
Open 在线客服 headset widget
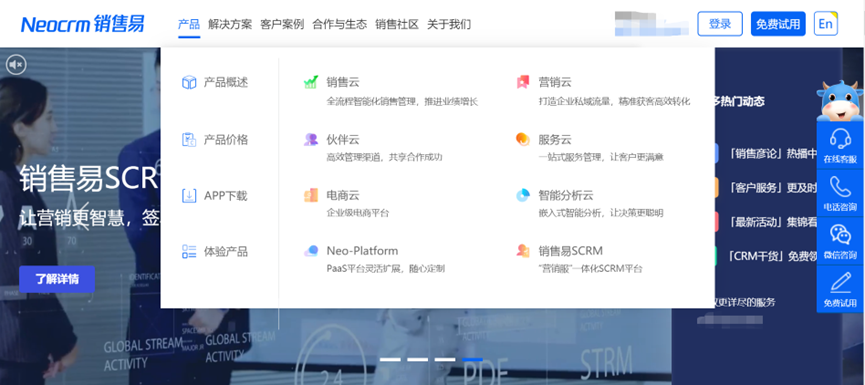tap(840, 145)
